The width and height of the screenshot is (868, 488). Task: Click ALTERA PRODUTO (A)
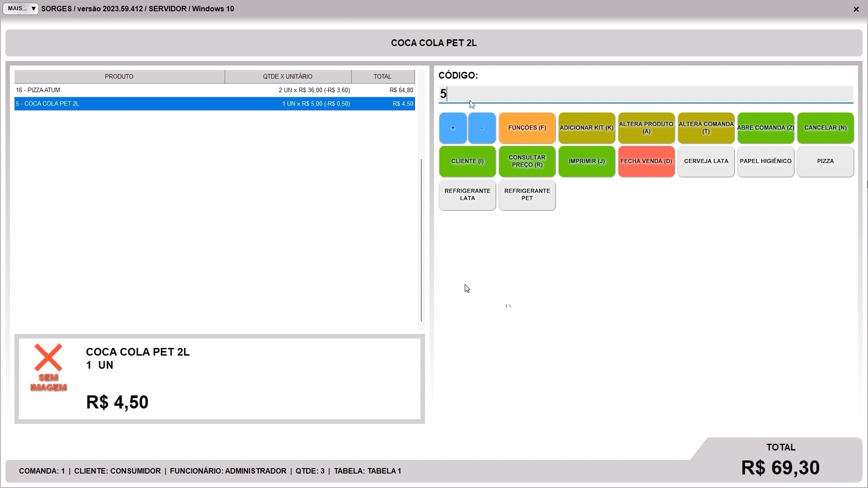(646, 128)
